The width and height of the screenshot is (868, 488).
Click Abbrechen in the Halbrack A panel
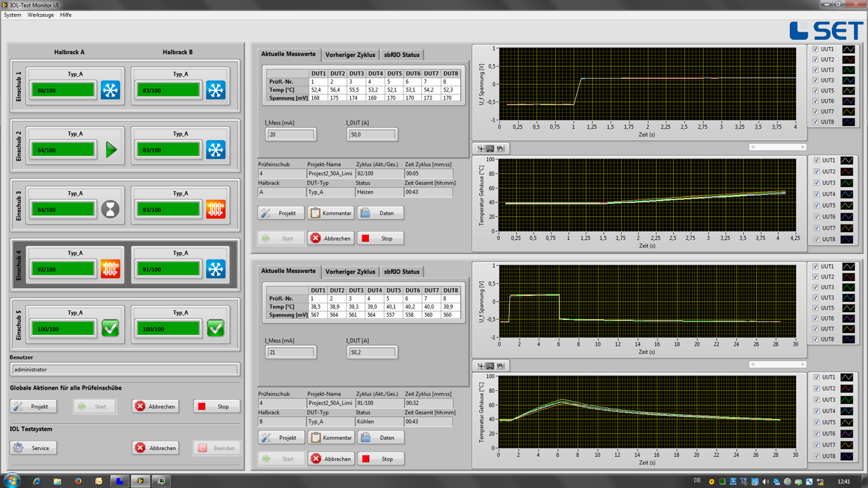tap(331, 239)
